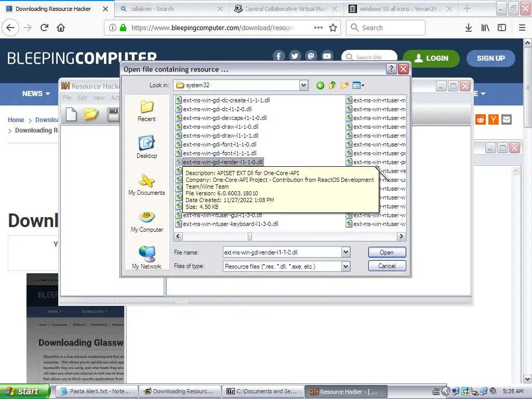Open a new Firefox tab
The height and width of the screenshot is (399, 532).
click(x=467, y=9)
